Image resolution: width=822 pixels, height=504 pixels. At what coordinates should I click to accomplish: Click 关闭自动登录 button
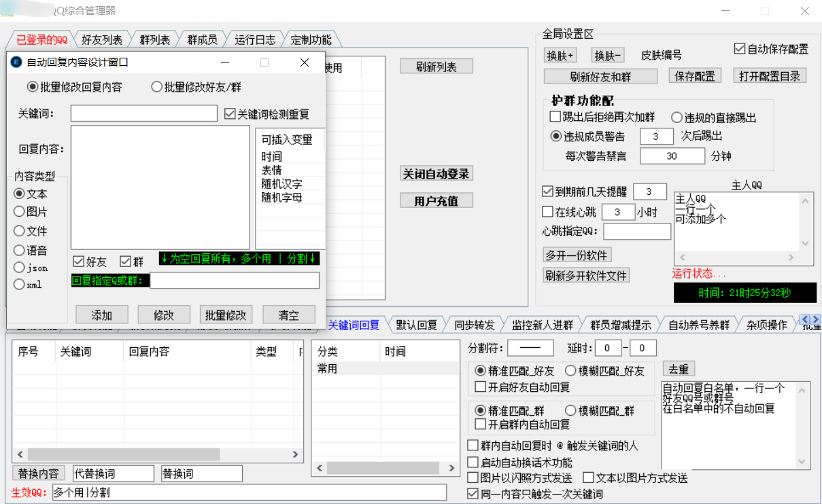tap(436, 174)
